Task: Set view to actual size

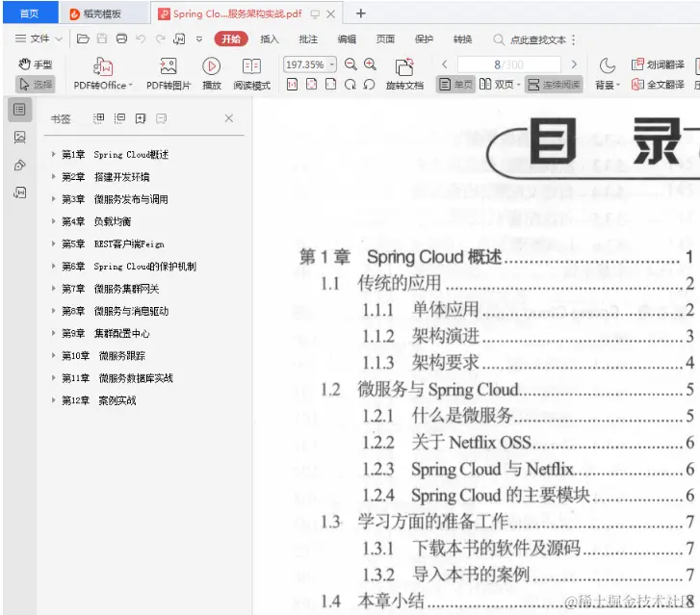Action: coord(292,85)
